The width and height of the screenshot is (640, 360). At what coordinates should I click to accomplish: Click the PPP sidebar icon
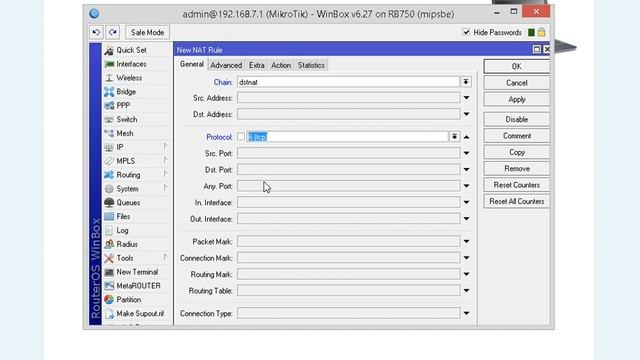click(109, 106)
